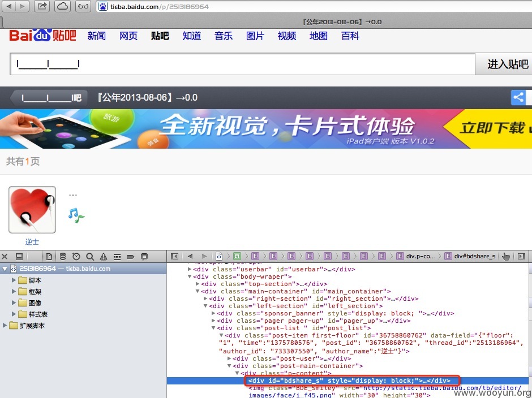Collapse the 2513186964 tieba.baidu.com resource tree
Viewport: 532px width, 398px height.
(5, 269)
